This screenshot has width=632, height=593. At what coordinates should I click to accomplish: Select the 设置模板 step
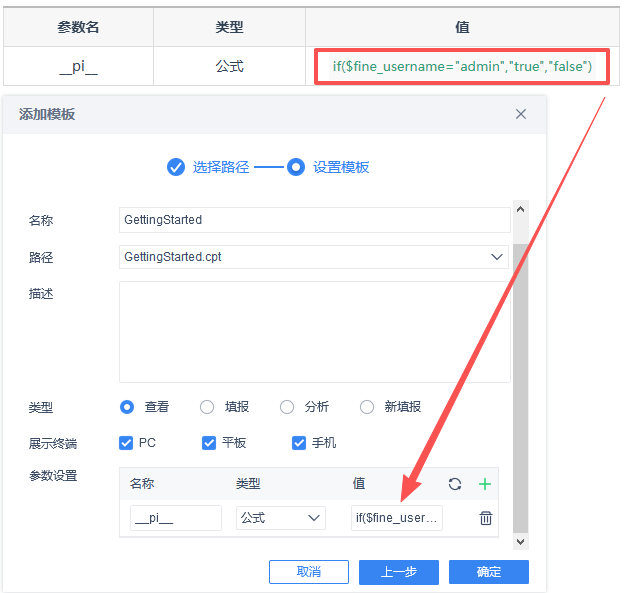point(328,167)
